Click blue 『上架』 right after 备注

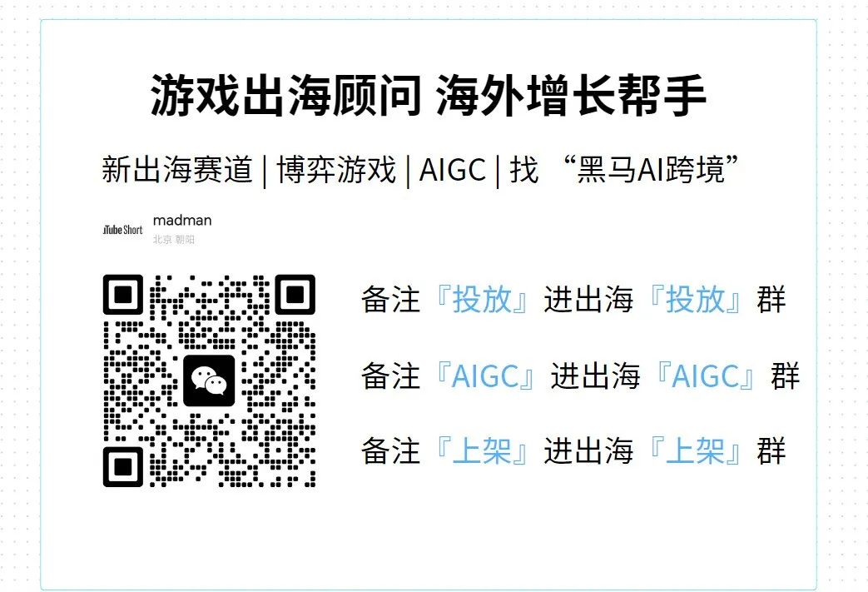click(482, 450)
